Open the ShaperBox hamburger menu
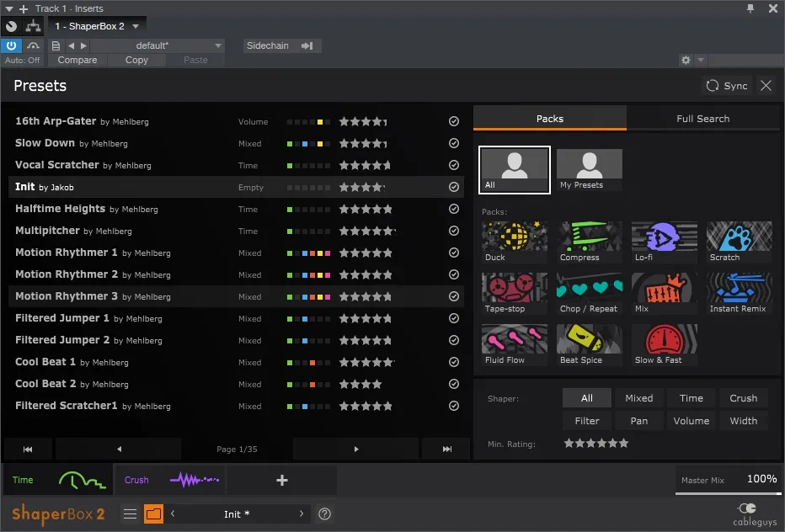The image size is (785, 532). pyautogui.click(x=131, y=514)
